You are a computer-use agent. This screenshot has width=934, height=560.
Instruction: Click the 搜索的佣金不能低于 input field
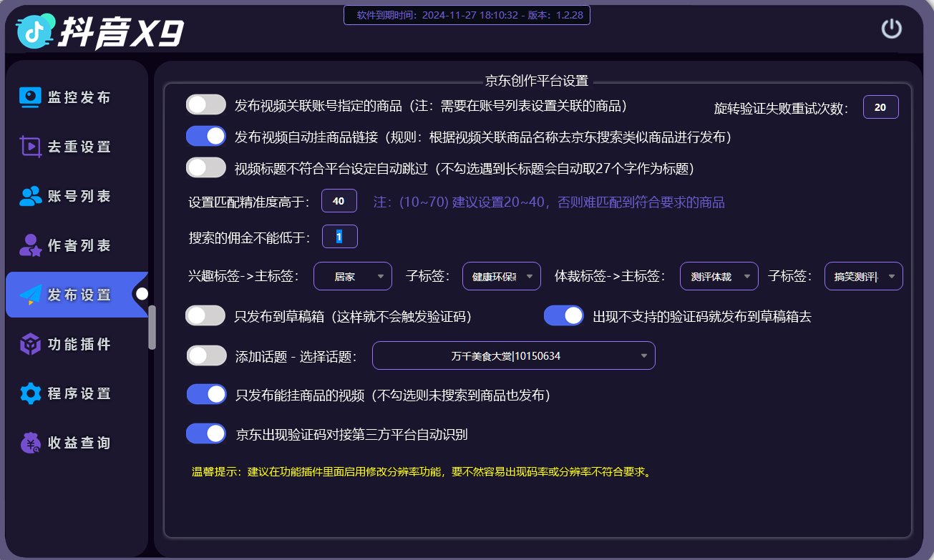click(x=339, y=237)
